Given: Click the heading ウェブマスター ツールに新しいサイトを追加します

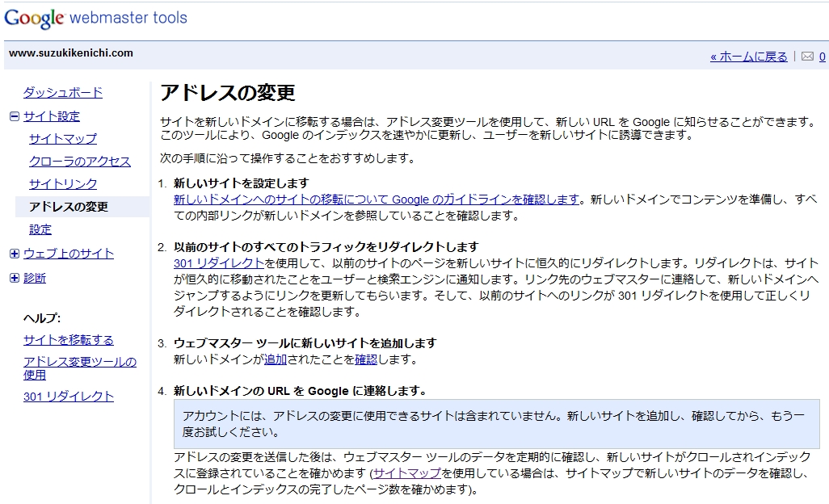Looking at the screenshot, I should 305,343.
